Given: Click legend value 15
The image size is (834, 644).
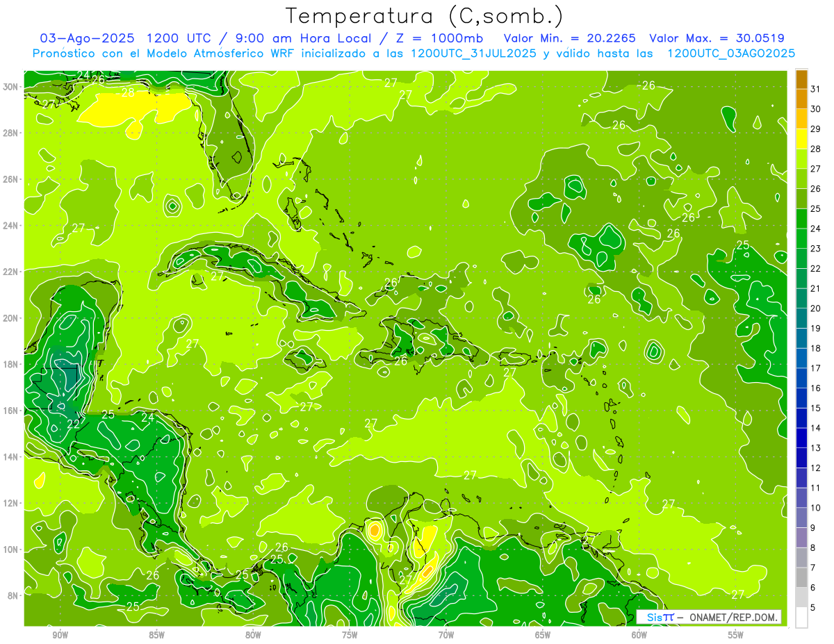Looking at the screenshot, I should [x=816, y=408].
